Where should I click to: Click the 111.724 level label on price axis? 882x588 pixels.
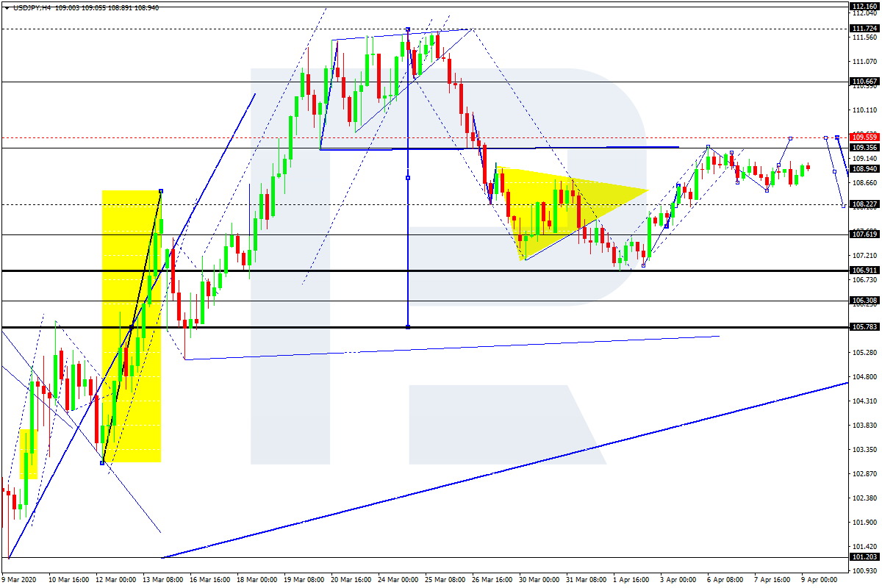pyautogui.click(x=864, y=29)
